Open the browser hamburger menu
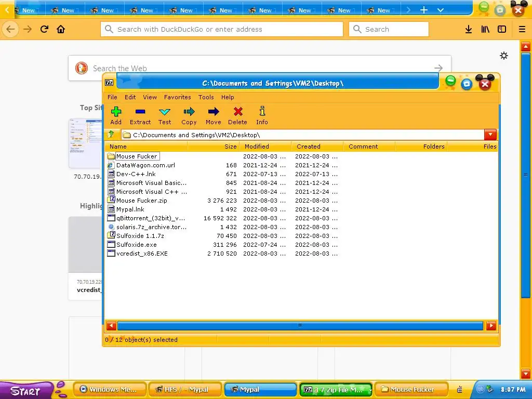This screenshot has height=399, width=532. pyautogui.click(x=522, y=29)
